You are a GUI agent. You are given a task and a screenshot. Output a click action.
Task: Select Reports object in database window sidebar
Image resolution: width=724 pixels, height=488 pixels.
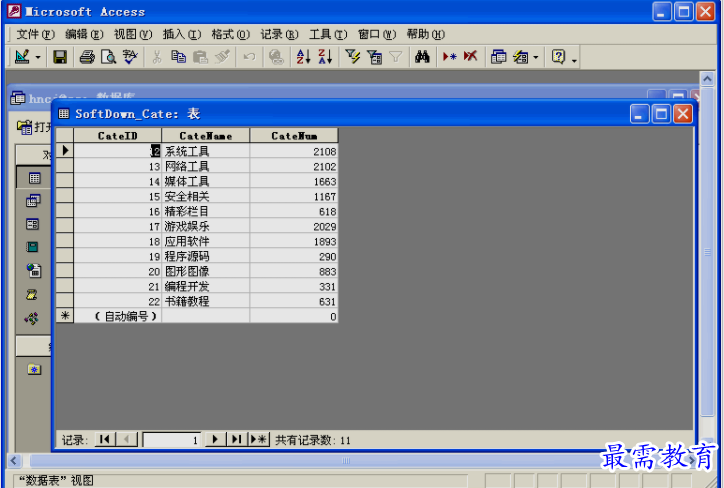point(32,247)
